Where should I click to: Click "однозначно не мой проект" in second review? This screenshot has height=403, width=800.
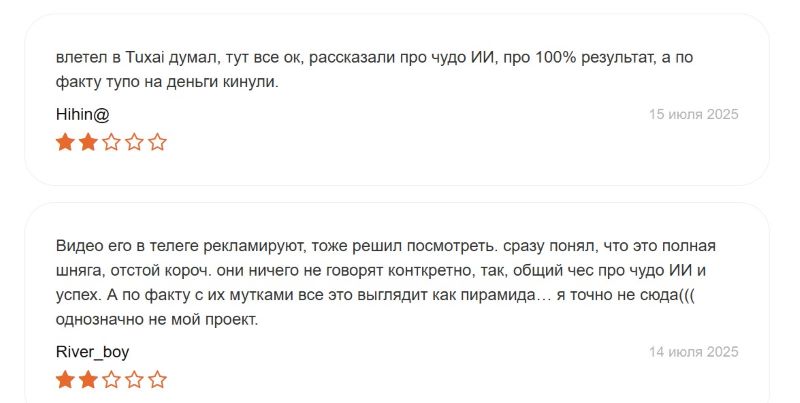(156, 320)
